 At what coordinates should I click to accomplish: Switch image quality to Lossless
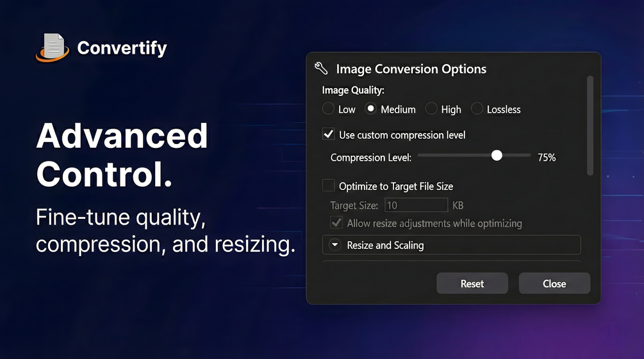pos(477,109)
